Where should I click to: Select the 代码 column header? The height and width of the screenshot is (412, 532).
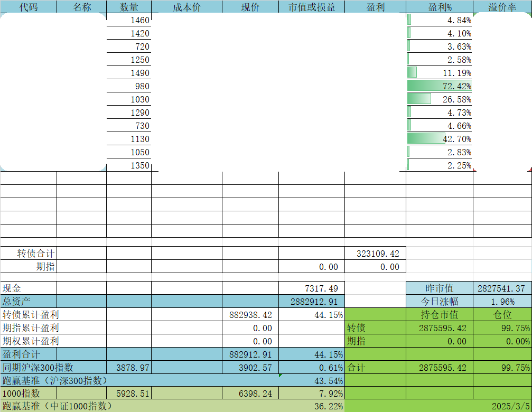[x=29, y=7]
